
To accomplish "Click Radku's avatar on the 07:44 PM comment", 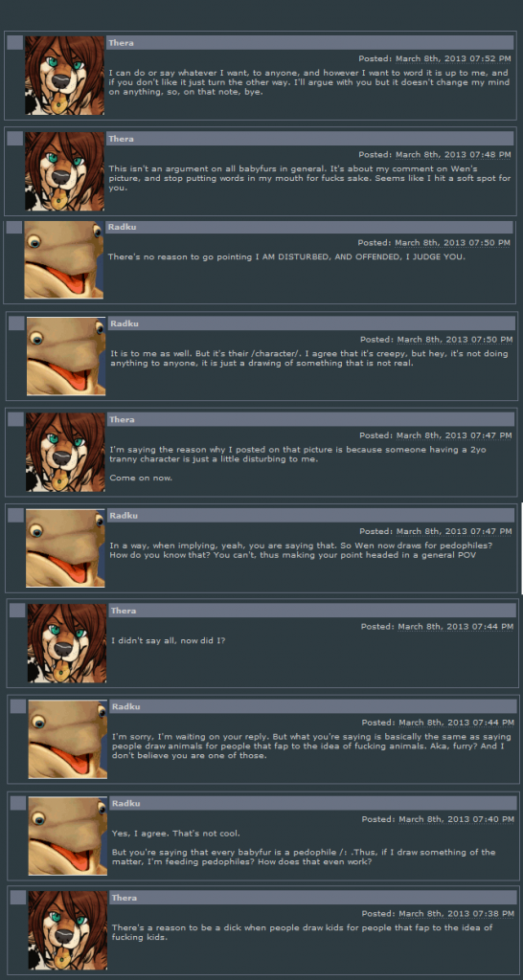I will [68, 739].
